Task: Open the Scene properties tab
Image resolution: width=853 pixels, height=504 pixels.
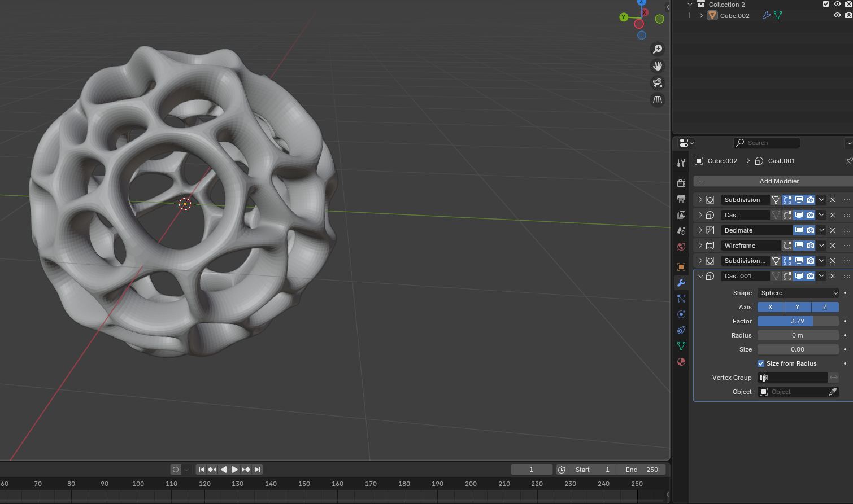Action: pyautogui.click(x=681, y=231)
